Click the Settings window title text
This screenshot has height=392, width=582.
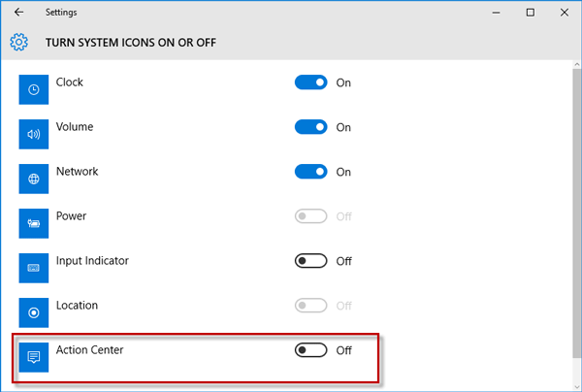point(61,13)
